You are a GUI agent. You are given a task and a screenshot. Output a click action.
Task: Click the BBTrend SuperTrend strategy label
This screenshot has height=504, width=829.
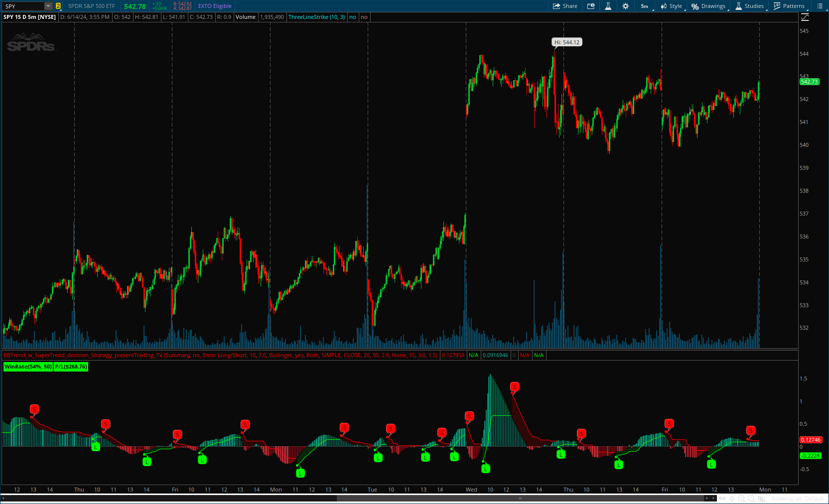(x=220, y=355)
